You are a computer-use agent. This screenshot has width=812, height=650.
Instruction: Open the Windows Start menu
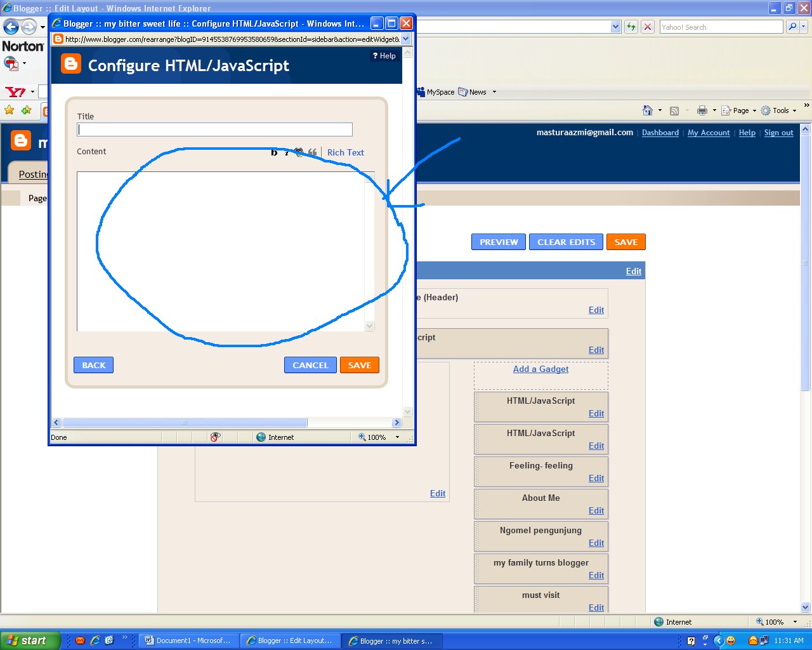coord(30,640)
